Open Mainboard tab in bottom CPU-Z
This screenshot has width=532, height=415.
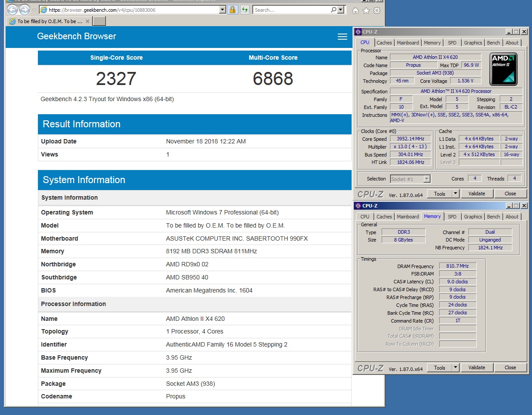coord(408,217)
